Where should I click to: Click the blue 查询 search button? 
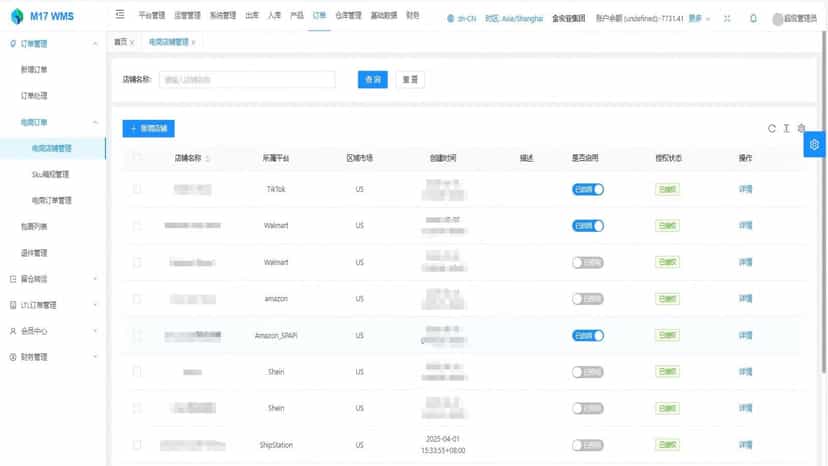coord(372,79)
